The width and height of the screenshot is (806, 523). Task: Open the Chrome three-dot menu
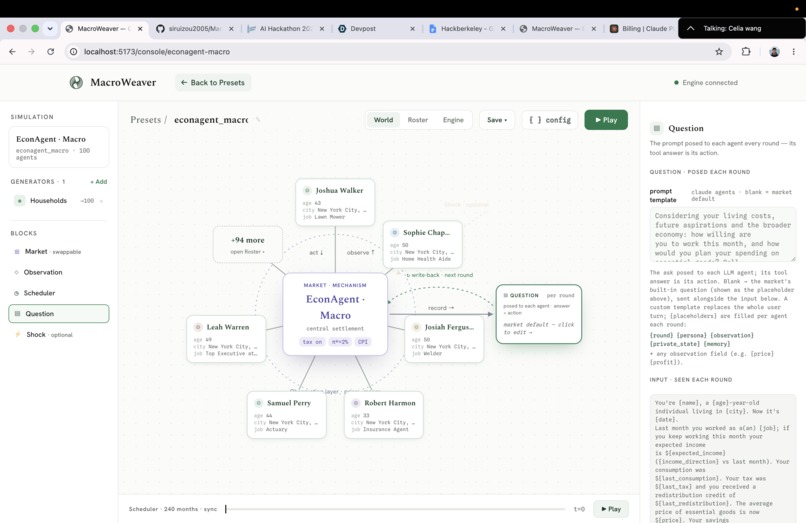(x=794, y=51)
